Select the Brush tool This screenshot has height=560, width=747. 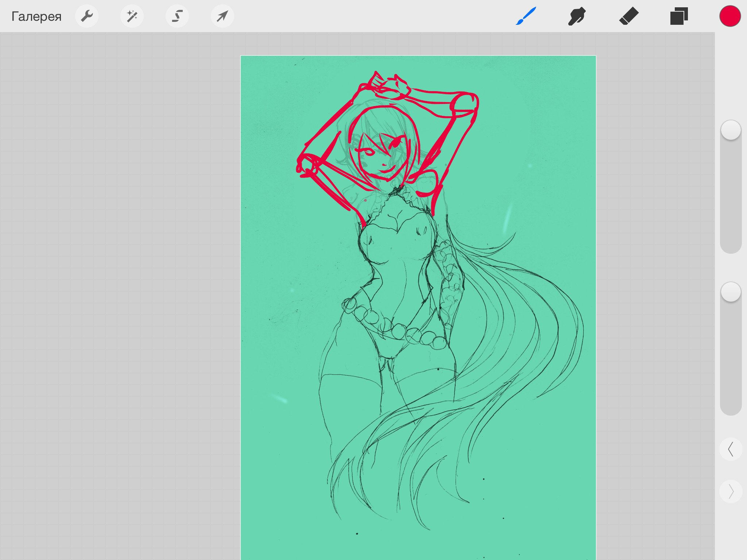click(526, 16)
